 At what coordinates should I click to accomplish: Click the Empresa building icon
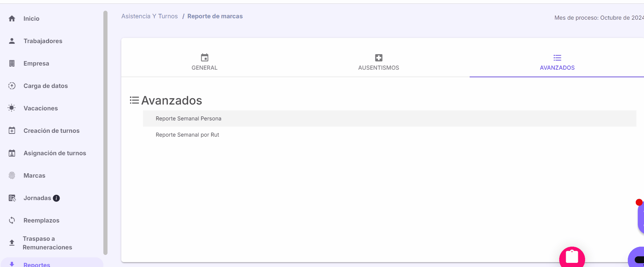coord(12,63)
